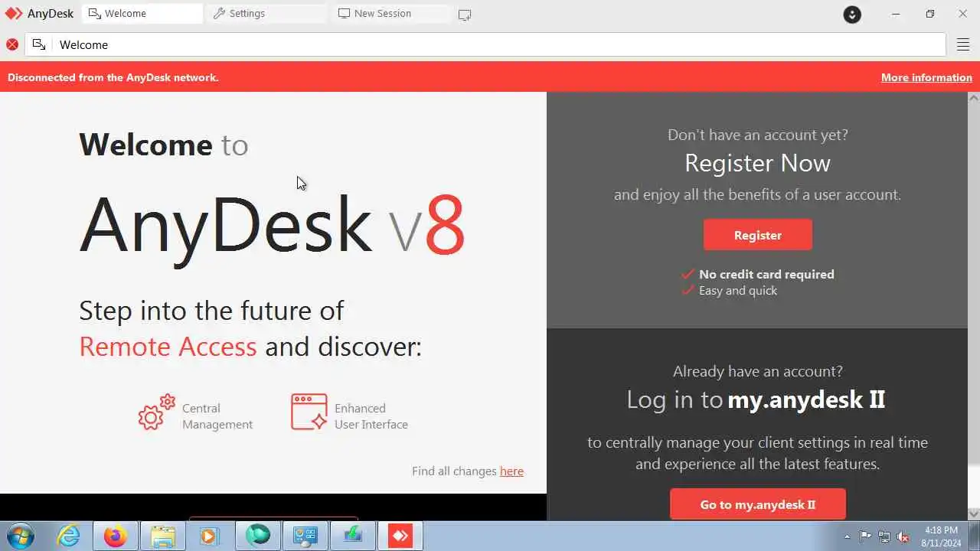Click the green round app taskbar icon
Screen dimensions: 980x551
(x=258, y=536)
